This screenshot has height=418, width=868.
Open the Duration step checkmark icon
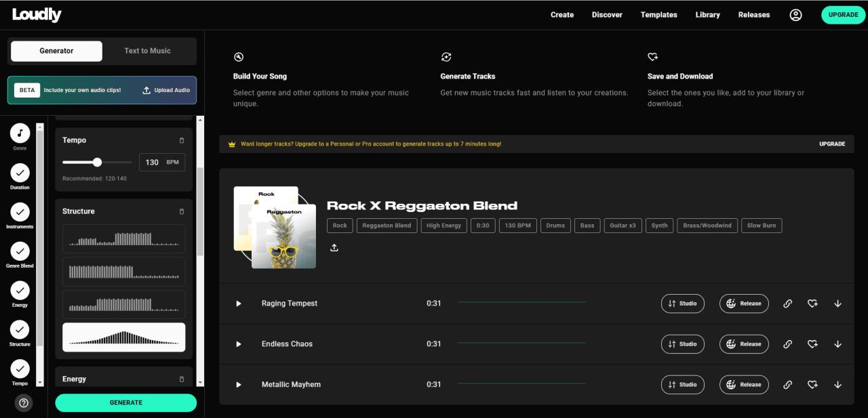tap(20, 173)
